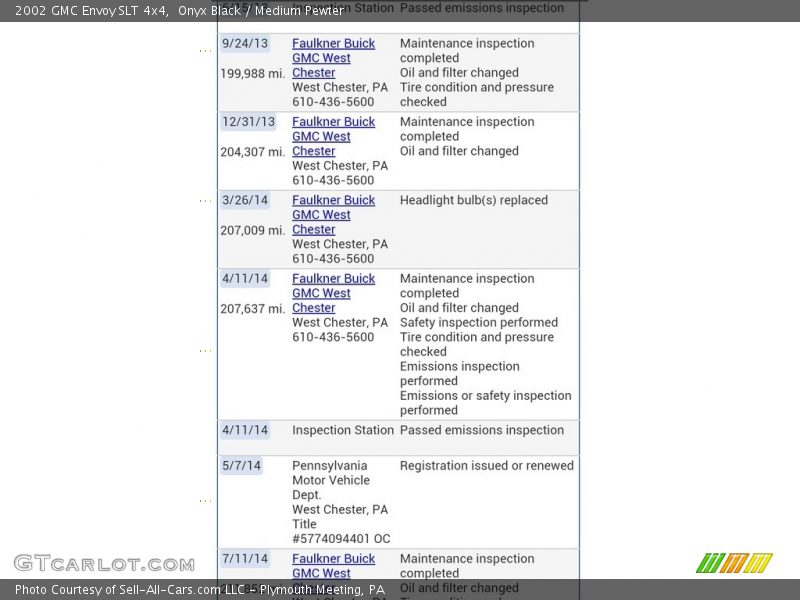The image size is (800, 600).
Task: Click the 12/31/13 date cell
Action: [248, 122]
